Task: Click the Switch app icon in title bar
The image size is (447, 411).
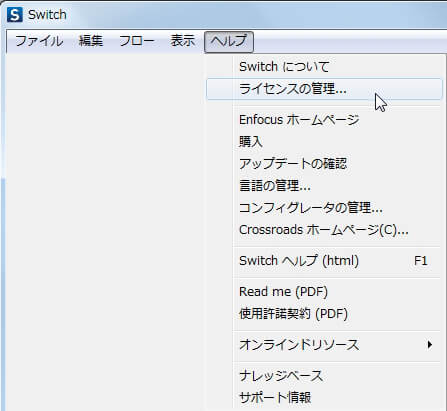Action: pos(15,15)
